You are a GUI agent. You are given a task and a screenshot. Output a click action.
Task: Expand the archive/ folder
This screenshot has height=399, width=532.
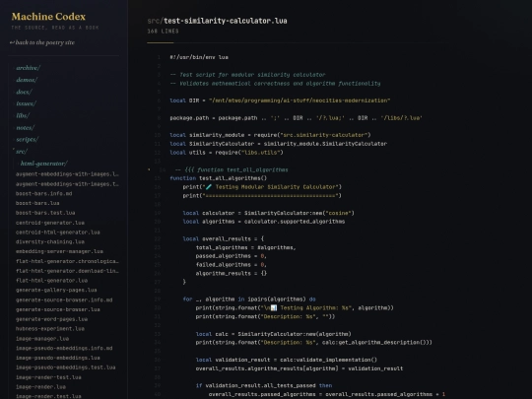click(28, 68)
